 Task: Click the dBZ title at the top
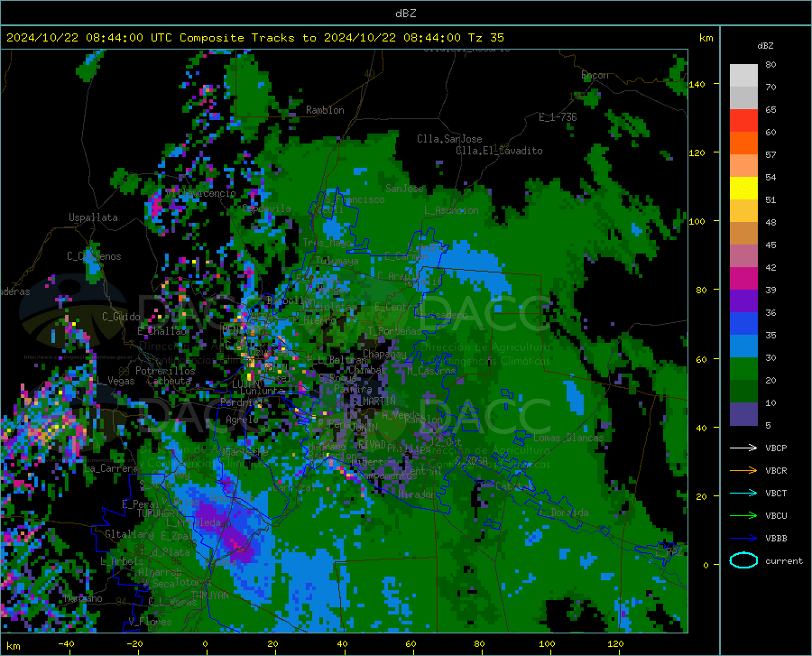405,14
